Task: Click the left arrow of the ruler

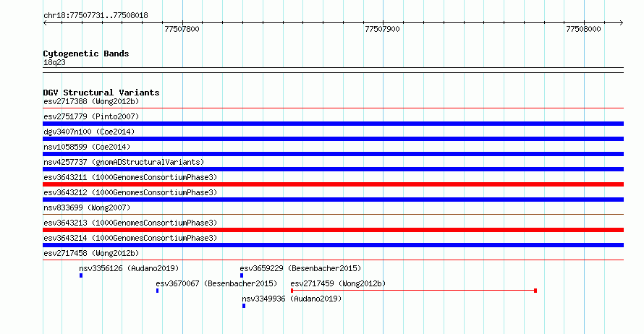Action: coord(45,22)
